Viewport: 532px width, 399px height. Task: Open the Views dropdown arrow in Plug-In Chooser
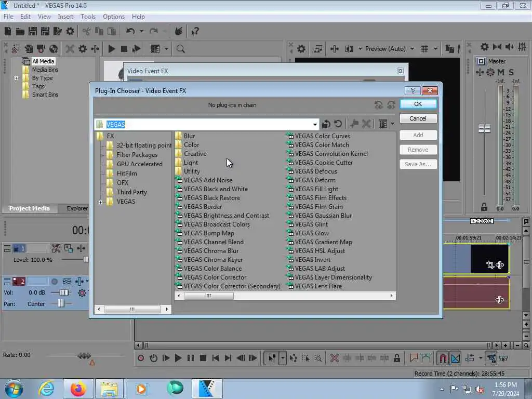click(393, 124)
